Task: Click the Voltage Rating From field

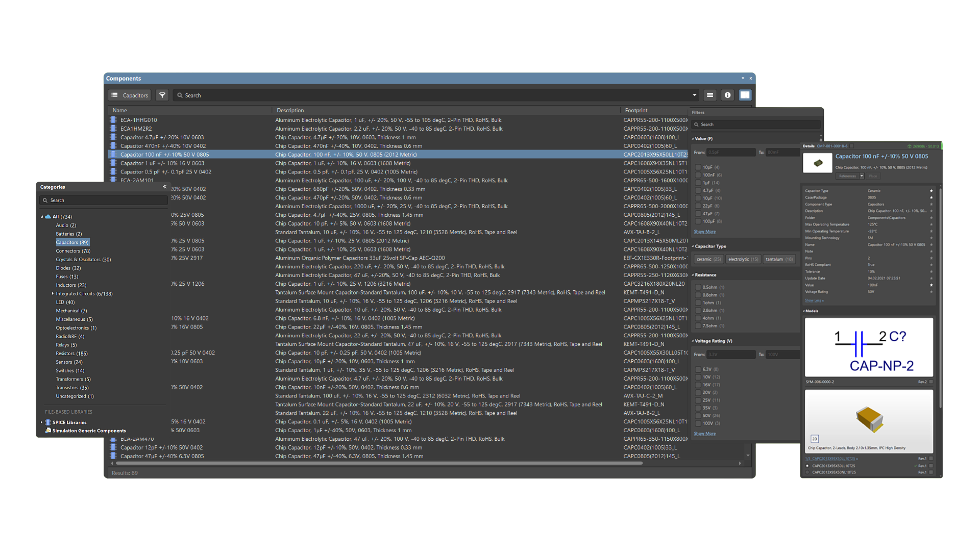Action: [x=731, y=355]
